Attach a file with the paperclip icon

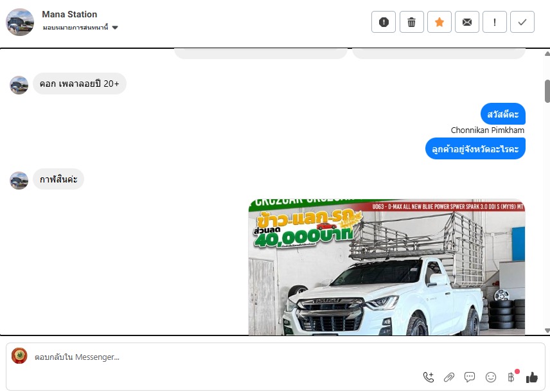pyautogui.click(x=449, y=377)
